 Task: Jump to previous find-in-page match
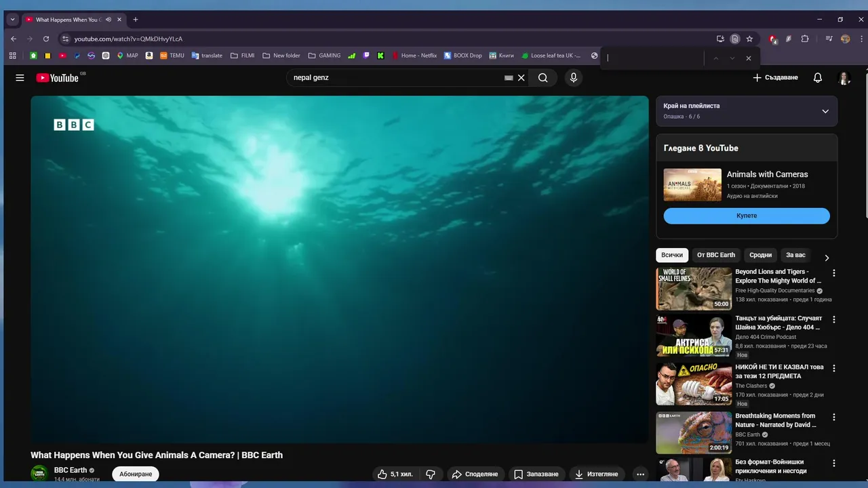pos(715,58)
